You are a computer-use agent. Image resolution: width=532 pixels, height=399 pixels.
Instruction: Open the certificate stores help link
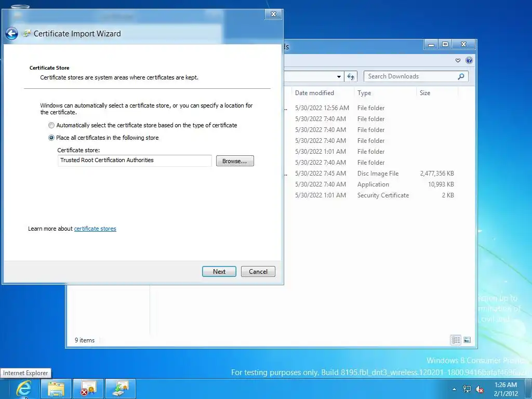pos(95,229)
